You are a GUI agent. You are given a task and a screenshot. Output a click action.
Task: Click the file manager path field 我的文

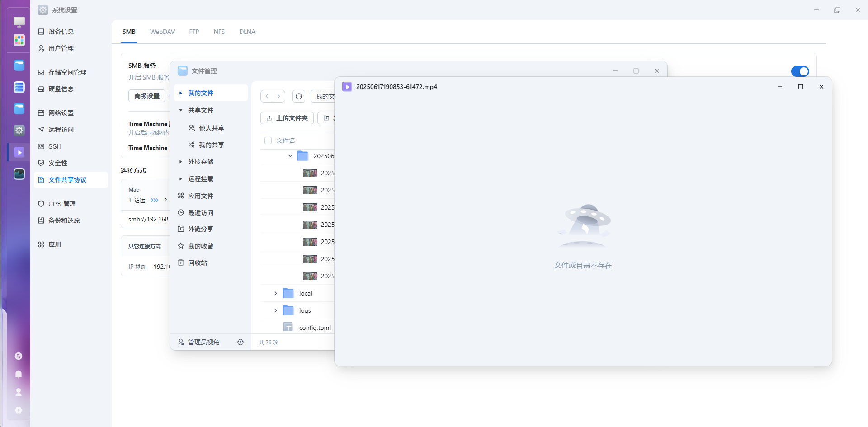click(323, 96)
